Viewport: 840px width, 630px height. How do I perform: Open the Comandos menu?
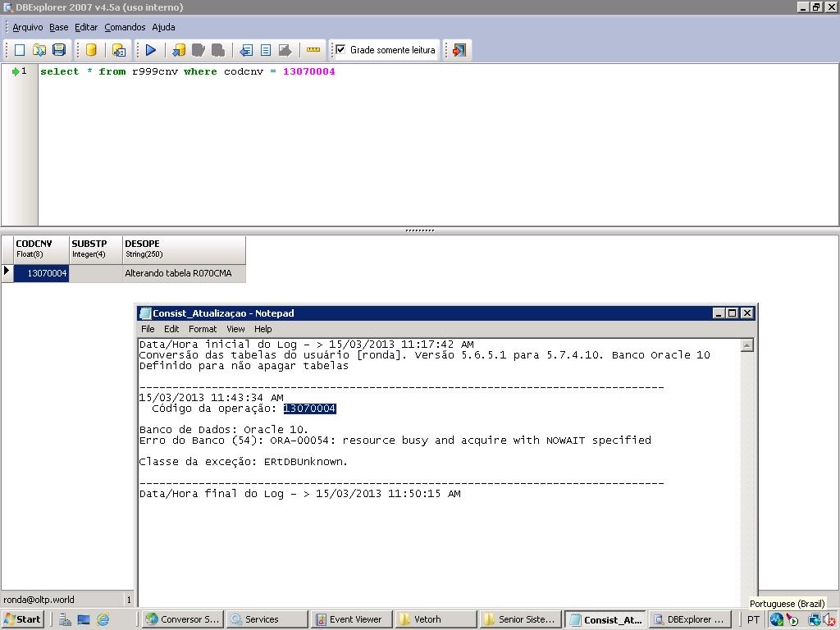pos(125,27)
